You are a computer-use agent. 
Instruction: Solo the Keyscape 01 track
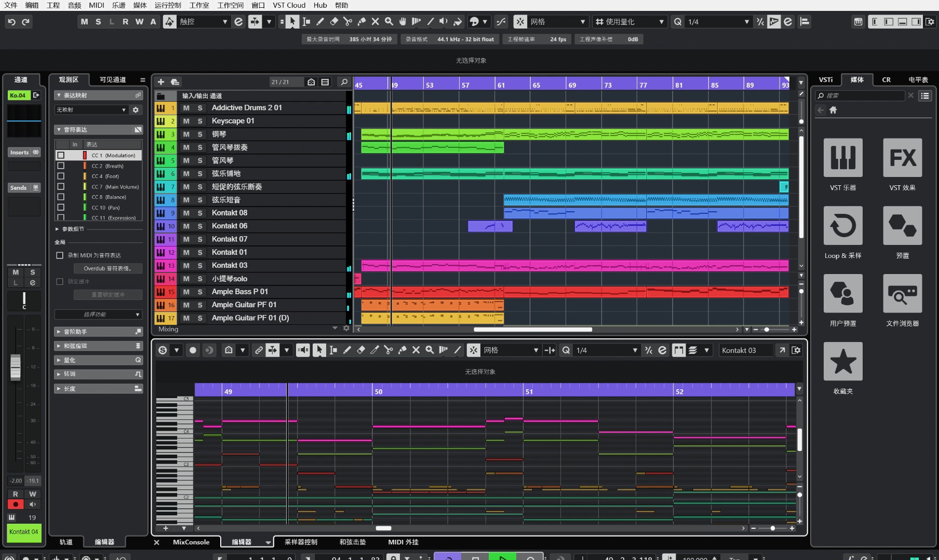[x=200, y=121]
